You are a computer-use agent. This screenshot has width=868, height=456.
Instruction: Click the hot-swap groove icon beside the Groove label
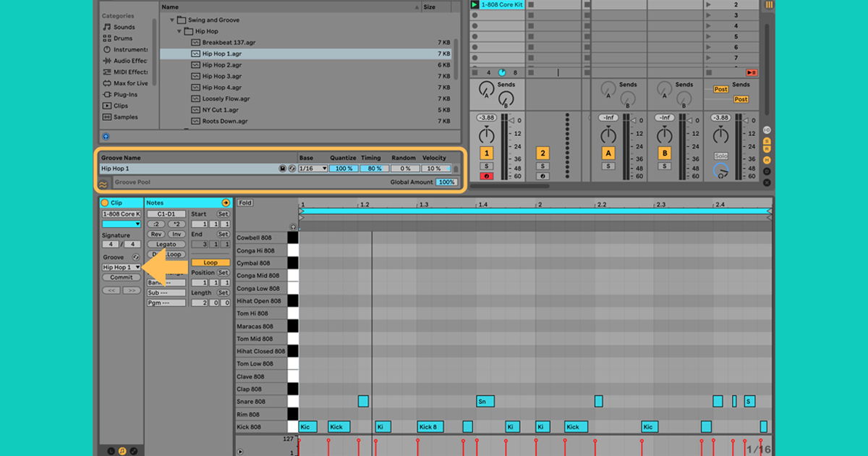pos(135,258)
